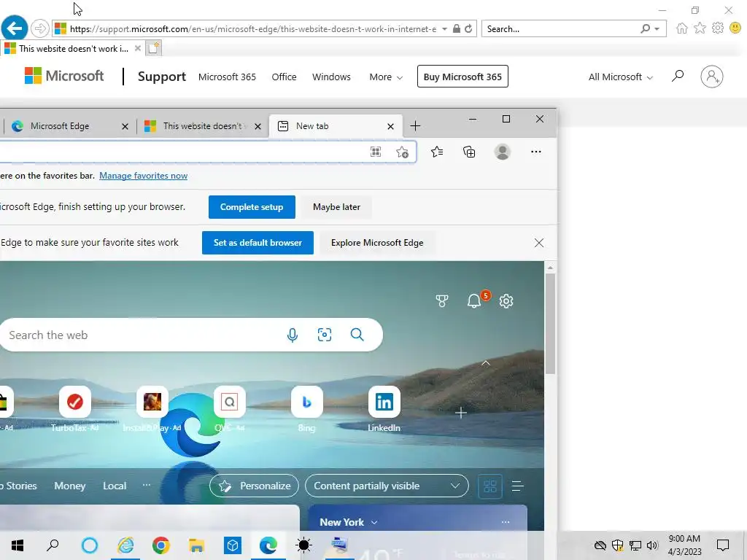
Task: Open Edge Collections icon
Action: 469,152
